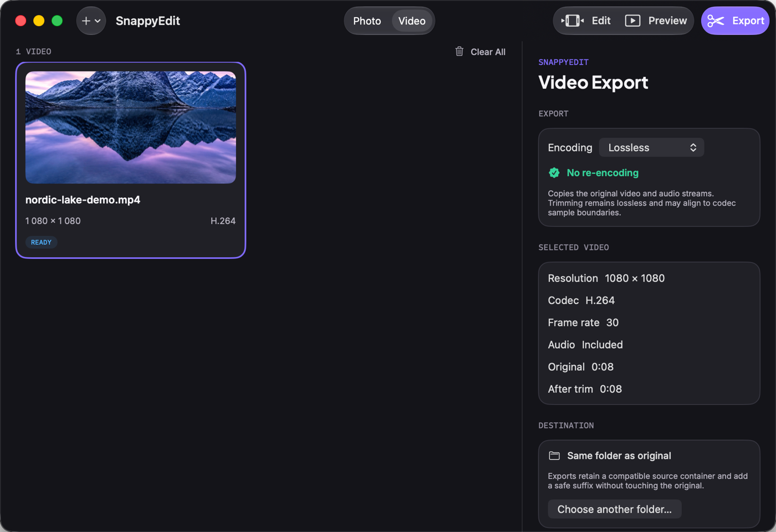Click the Same folder as original label
Image resolution: width=776 pixels, height=532 pixels.
click(619, 456)
